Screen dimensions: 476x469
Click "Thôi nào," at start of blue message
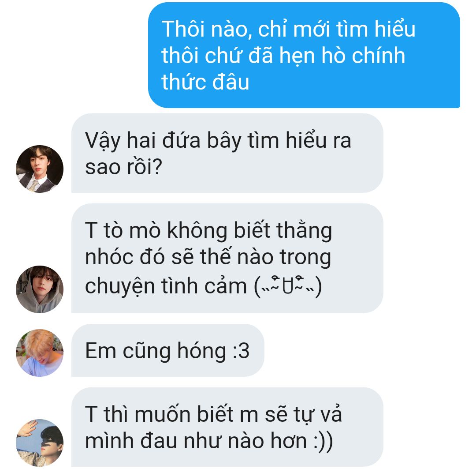pyautogui.click(x=207, y=30)
